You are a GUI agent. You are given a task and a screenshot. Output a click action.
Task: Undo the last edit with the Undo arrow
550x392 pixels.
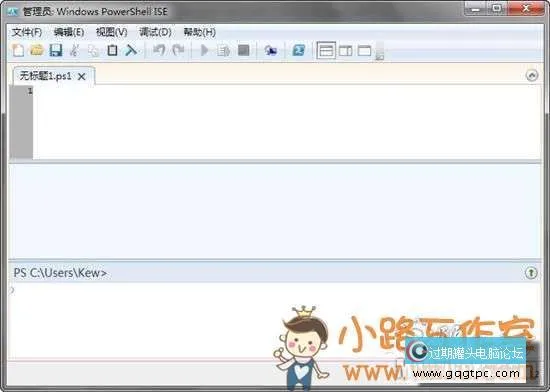159,50
